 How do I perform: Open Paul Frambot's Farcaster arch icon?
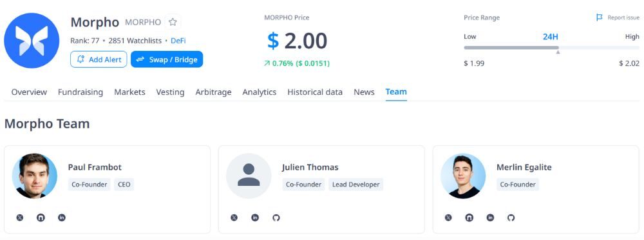(41, 217)
